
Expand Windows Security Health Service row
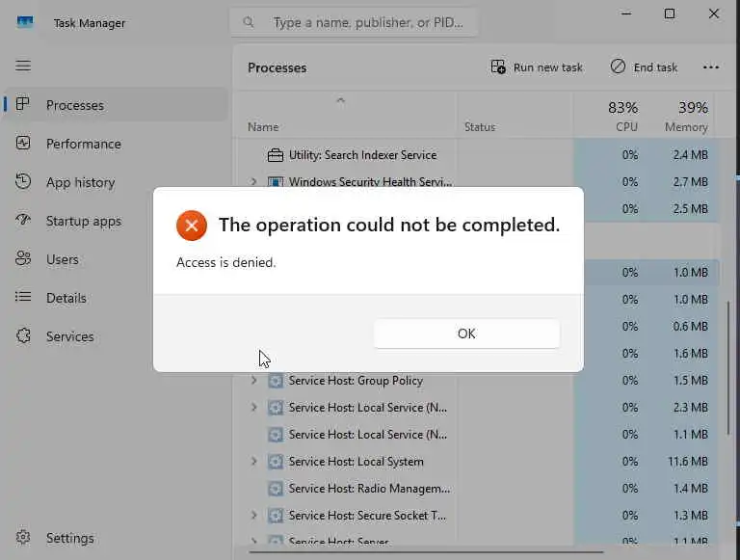(x=254, y=181)
